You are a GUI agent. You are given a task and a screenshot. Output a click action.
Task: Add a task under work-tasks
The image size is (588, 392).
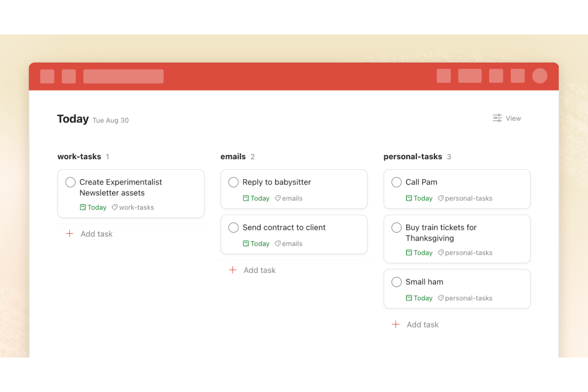(x=96, y=234)
